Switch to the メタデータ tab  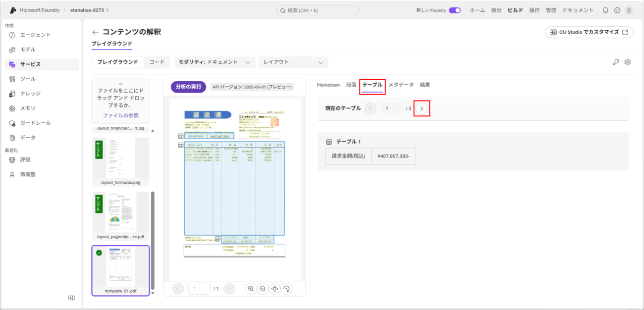click(401, 85)
